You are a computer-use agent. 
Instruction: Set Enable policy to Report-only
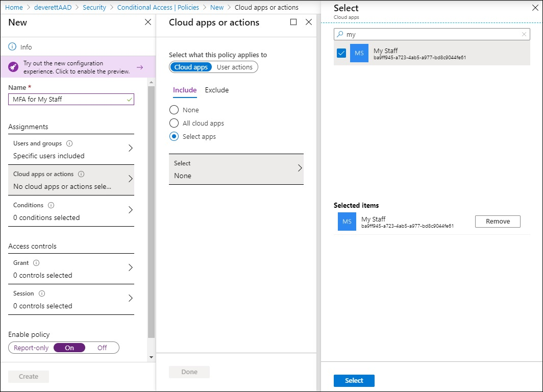click(31, 348)
